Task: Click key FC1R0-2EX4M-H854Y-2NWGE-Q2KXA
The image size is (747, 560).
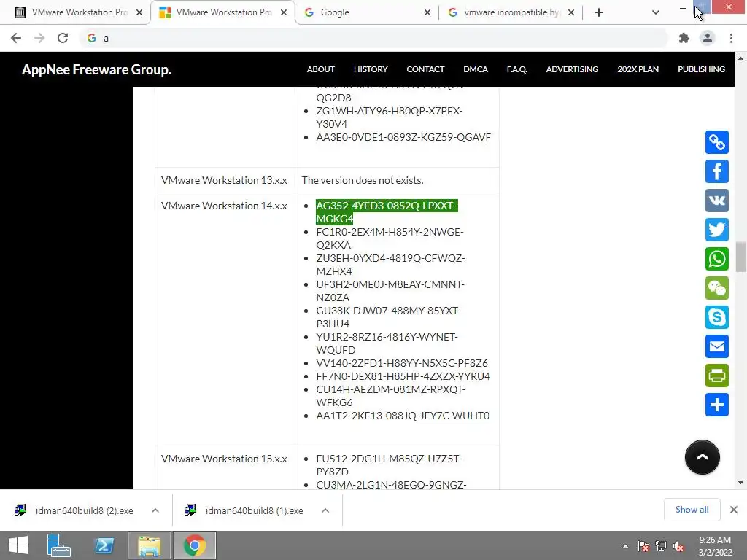Action: click(x=390, y=238)
